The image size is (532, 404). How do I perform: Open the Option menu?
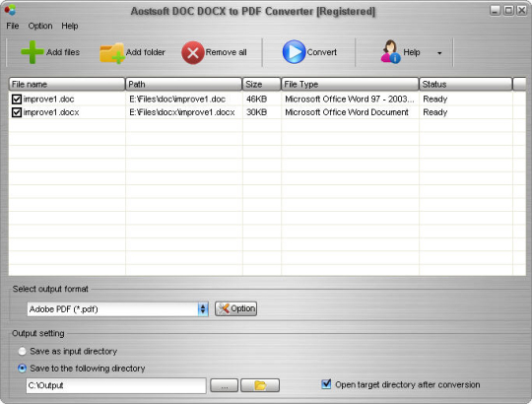[x=40, y=26]
